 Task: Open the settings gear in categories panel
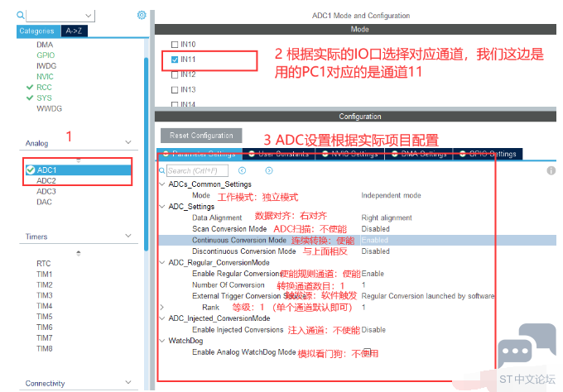click(142, 15)
